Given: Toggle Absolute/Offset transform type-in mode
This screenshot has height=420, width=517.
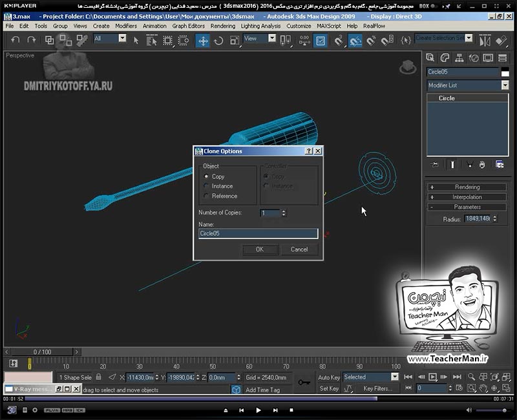Looking at the screenshot, I should pyautogui.click(x=112, y=377).
